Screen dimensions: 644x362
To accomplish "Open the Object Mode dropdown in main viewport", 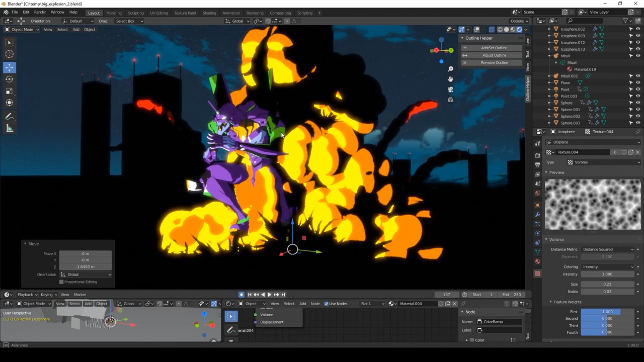I will click(x=22, y=30).
